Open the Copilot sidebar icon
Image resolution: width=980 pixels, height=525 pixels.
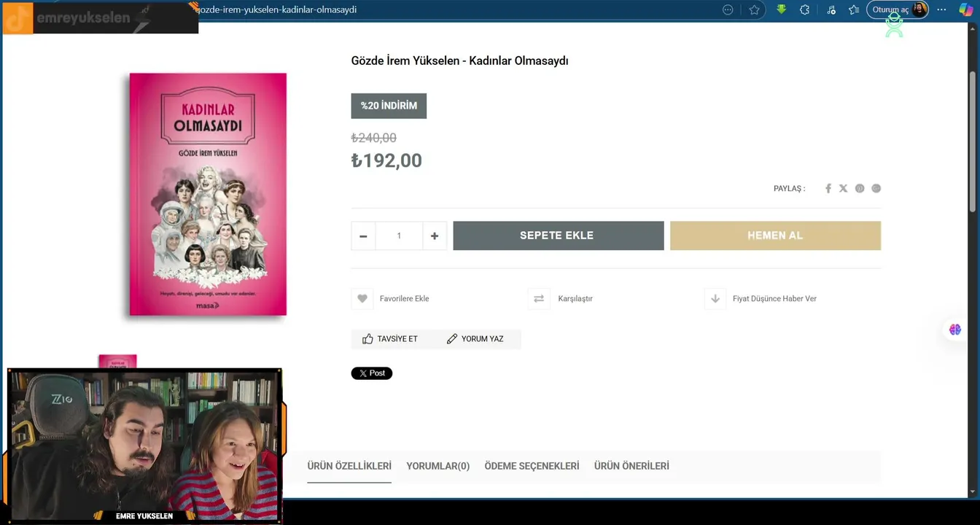(x=965, y=9)
